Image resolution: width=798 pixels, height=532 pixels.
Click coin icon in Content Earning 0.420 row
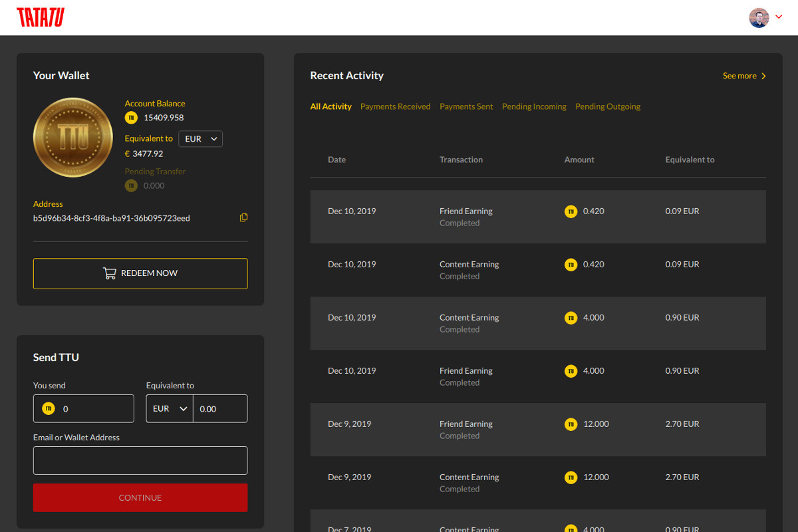click(x=571, y=265)
